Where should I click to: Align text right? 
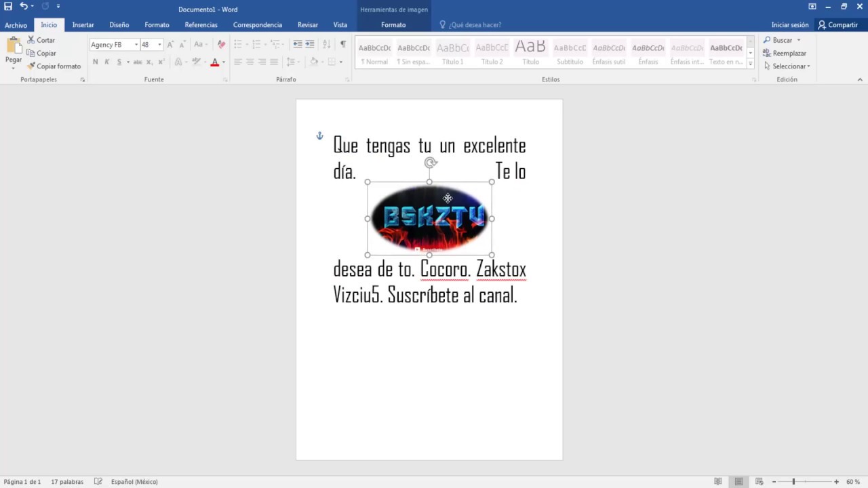262,62
